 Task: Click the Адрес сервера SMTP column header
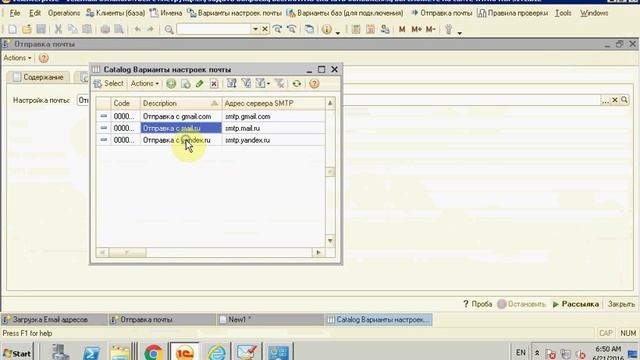point(273,103)
